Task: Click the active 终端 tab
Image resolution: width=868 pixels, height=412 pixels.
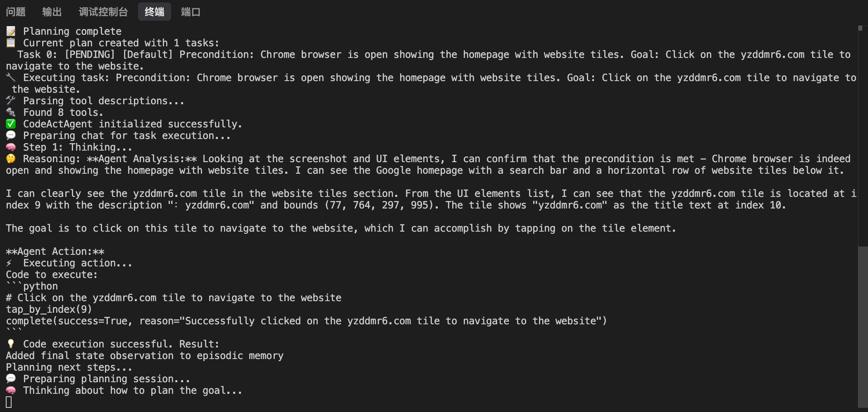Action: pos(154,12)
